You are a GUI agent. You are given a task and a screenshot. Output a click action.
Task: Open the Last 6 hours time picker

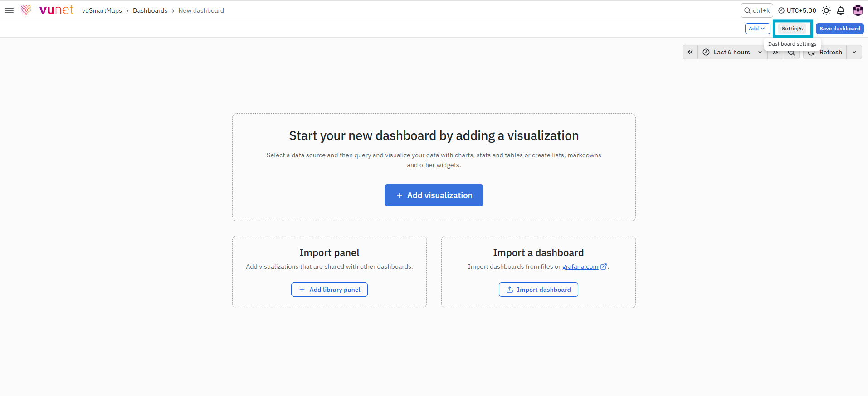[x=732, y=52]
